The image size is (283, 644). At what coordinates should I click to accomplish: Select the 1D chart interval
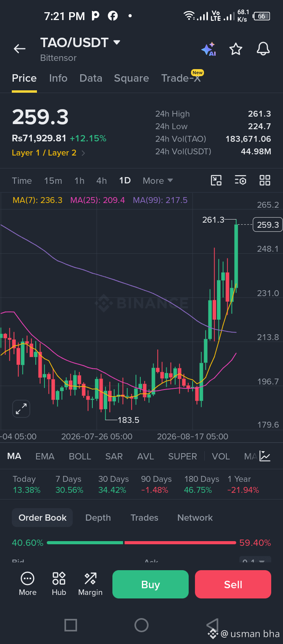[125, 181]
